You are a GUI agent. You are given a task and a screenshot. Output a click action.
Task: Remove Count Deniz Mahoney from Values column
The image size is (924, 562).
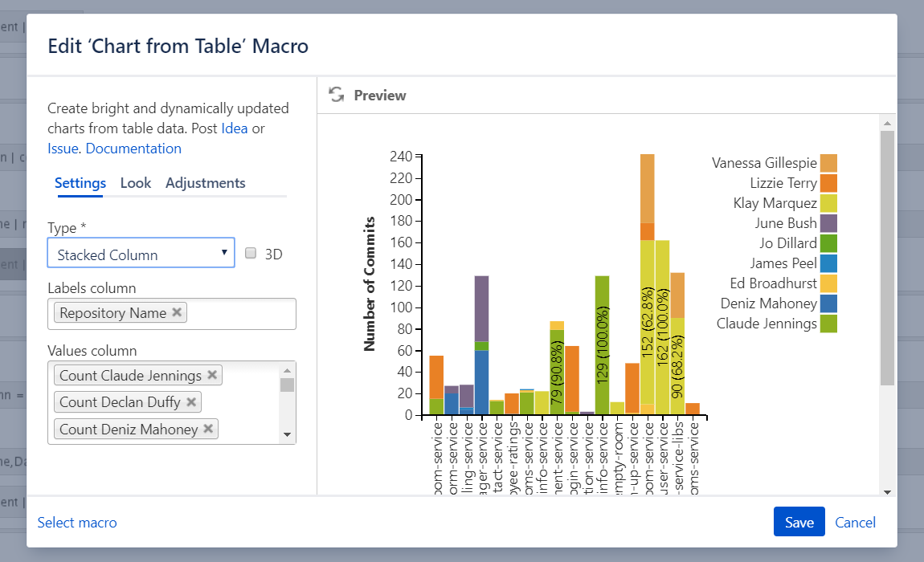click(208, 428)
